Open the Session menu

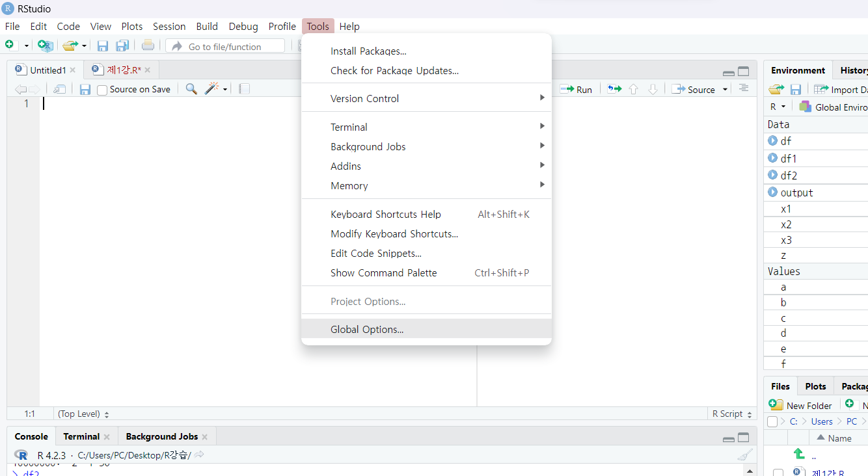pos(169,27)
